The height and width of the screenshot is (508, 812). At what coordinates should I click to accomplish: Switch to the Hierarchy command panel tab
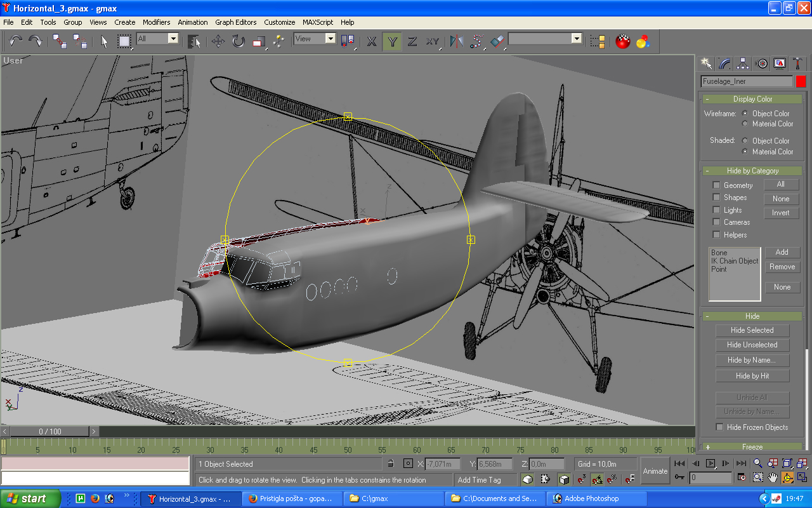click(743, 63)
